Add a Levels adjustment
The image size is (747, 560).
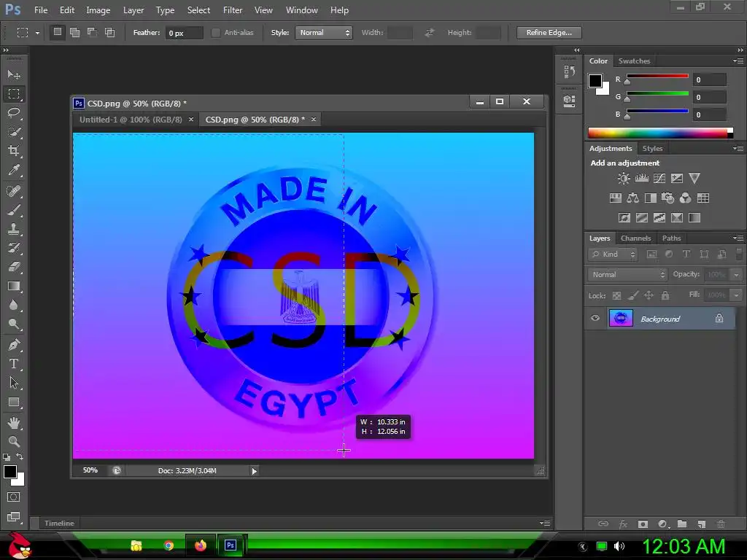click(x=642, y=178)
